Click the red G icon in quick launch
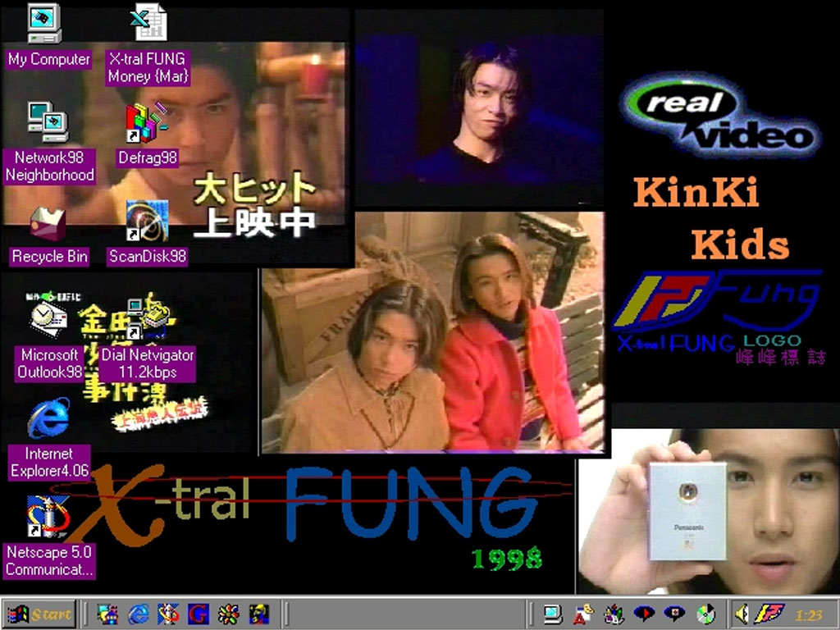 (x=198, y=614)
